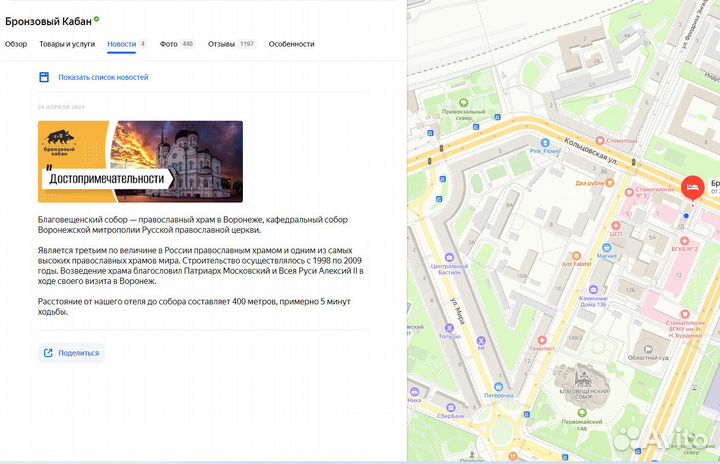Select the Tony Go scissors marker
The width and height of the screenshot is (720, 464).
pos(450,328)
